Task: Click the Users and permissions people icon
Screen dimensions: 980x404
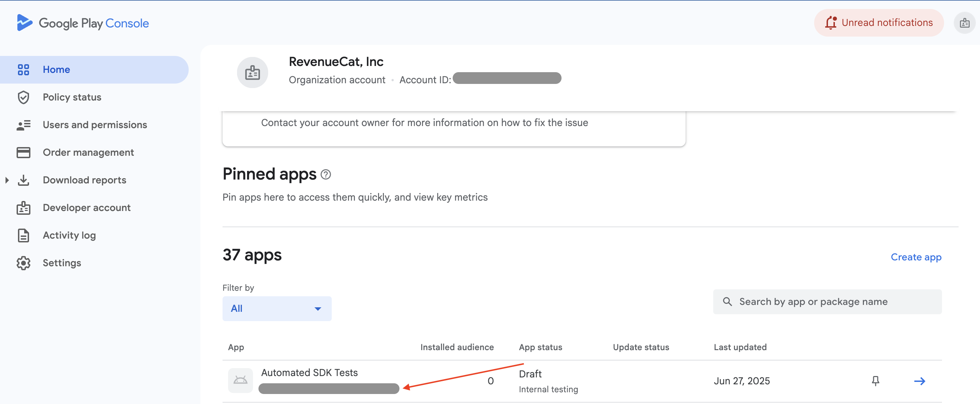Action: [23, 125]
